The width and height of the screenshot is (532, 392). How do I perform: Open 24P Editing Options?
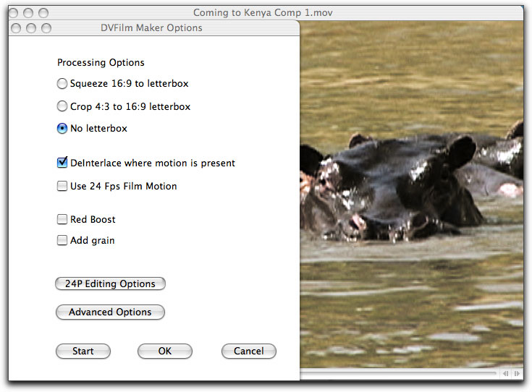click(110, 284)
